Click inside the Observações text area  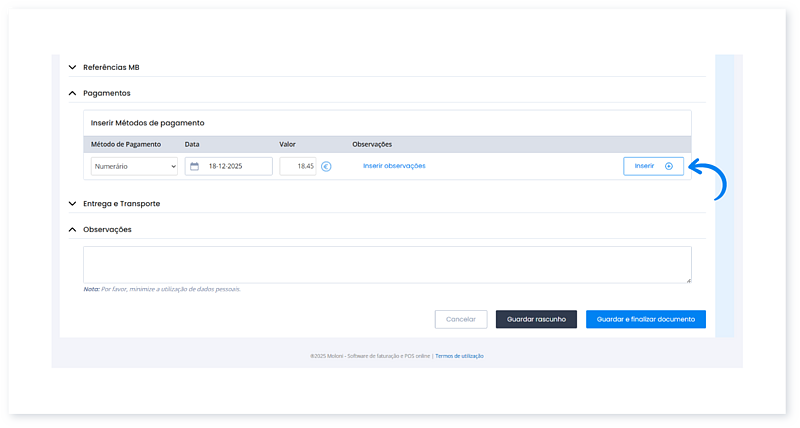tap(386, 265)
